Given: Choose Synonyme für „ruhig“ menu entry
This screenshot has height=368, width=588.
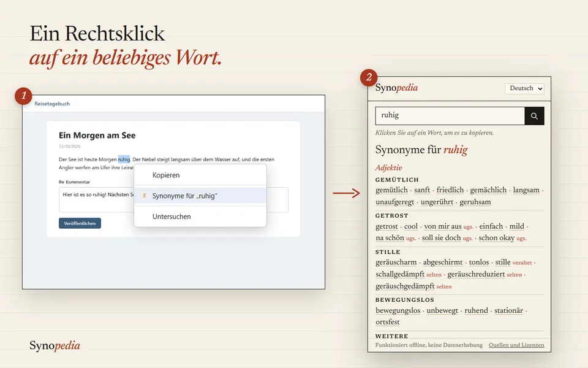Looking at the screenshot, I should [x=200, y=196].
